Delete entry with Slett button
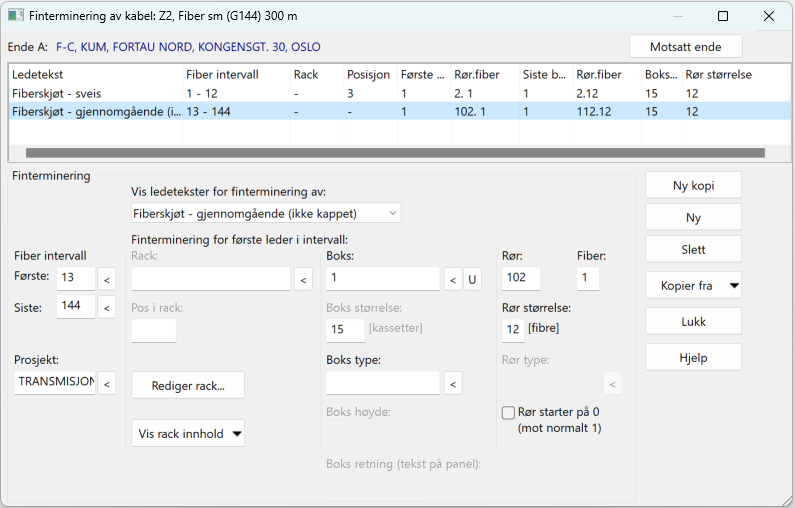This screenshot has width=795, height=508. click(x=693, y=249)
